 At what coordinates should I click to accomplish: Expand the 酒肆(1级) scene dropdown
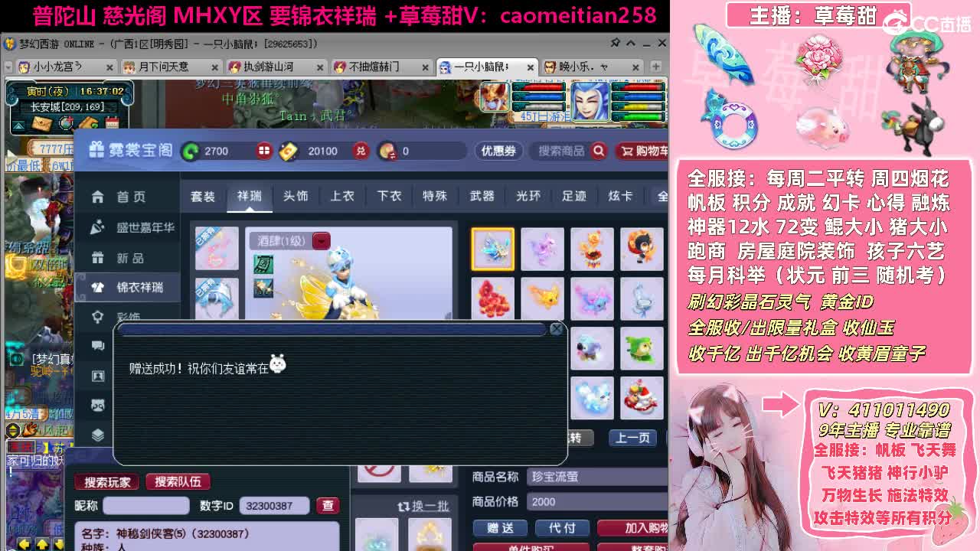pyautogui.click(x=322, y=241)
